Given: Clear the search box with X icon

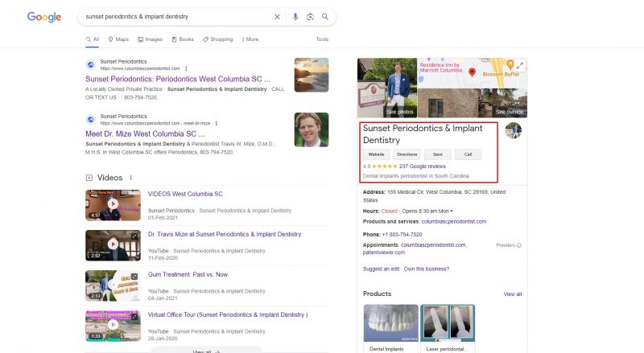Looking at the screenshot, I should 277,17.
